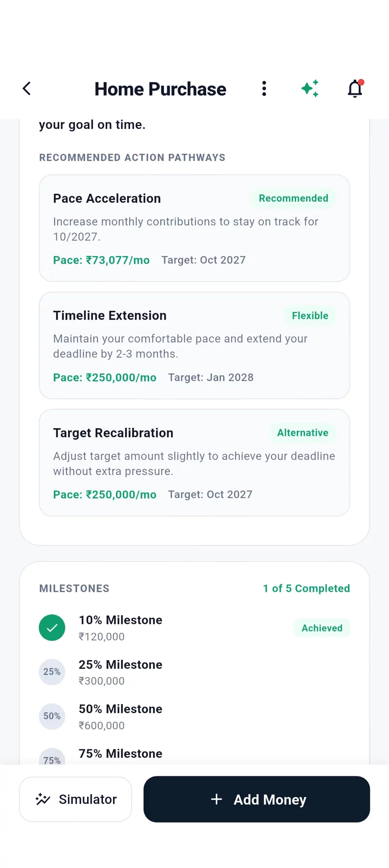Tap the 25% milestone circle badge

click(52, 672)
